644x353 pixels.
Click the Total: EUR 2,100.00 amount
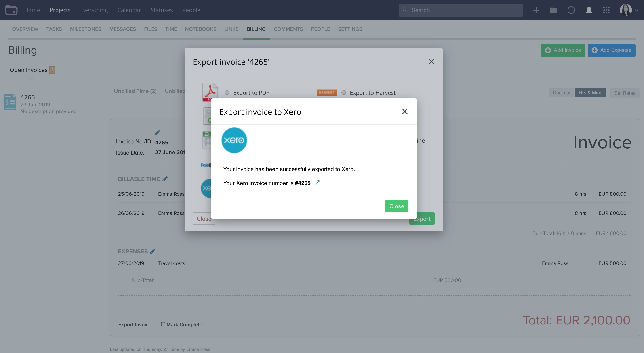[576, 320]
